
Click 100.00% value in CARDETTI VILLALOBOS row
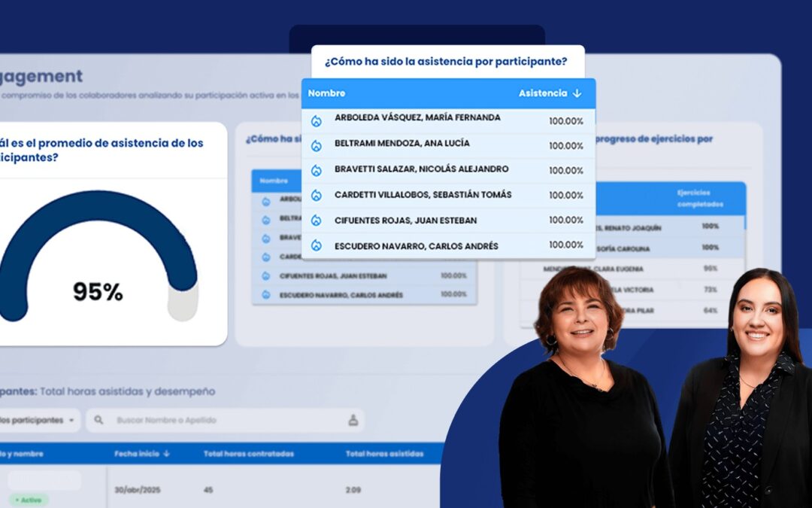tap(566, 196)
